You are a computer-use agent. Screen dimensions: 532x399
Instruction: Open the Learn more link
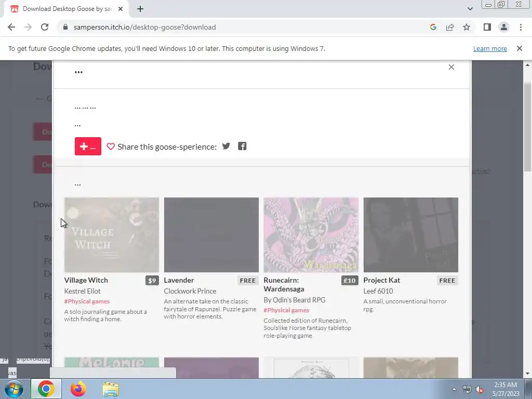[490, 48]
